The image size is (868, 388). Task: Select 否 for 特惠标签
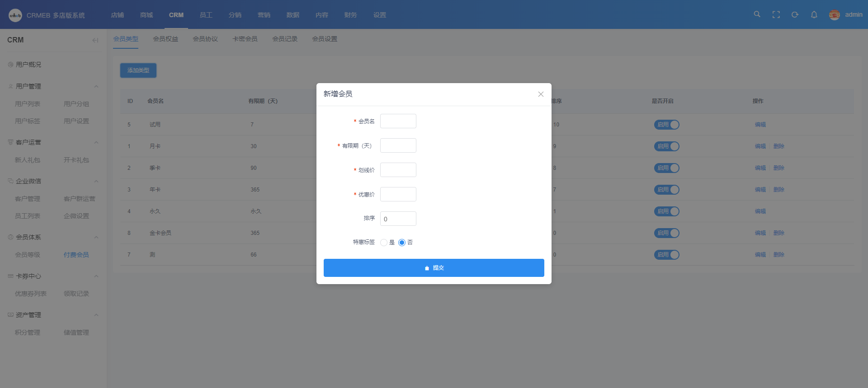click(x=402, y=243)
